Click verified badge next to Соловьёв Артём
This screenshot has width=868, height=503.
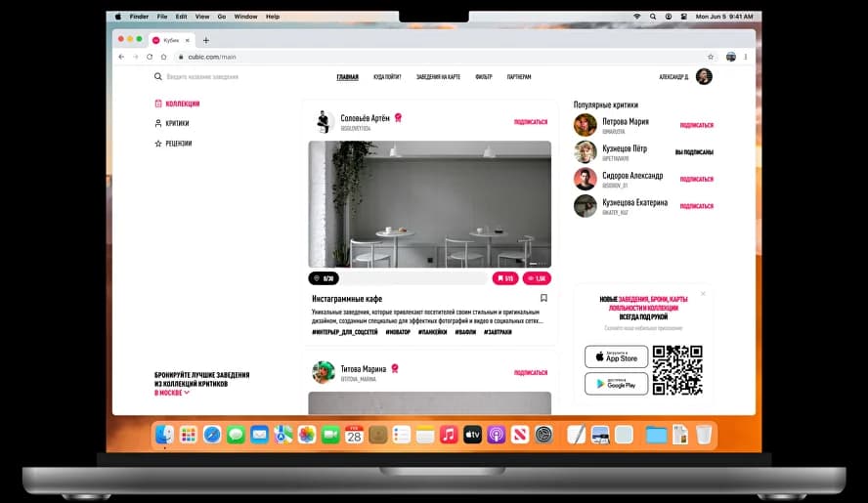coord(398,118)
